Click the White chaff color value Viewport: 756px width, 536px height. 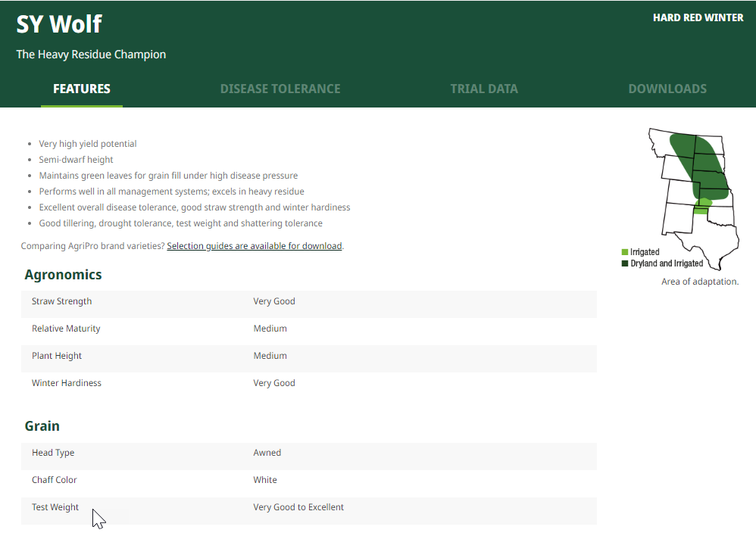[x=265, y=480]
